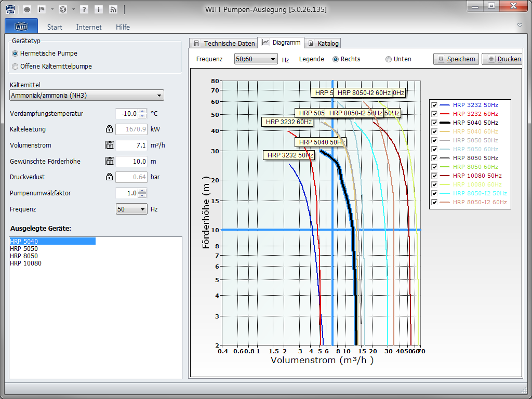Open the Start ribbon tab
Image resolution: width=532 pixels, height=399 pixels.
pos(55,27)
